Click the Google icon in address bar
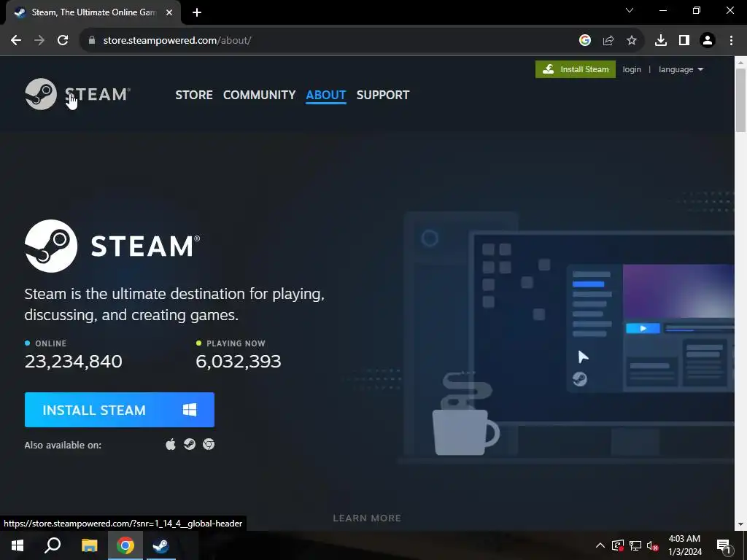Viewport: 747px width, 560px height. pos(585,40)
